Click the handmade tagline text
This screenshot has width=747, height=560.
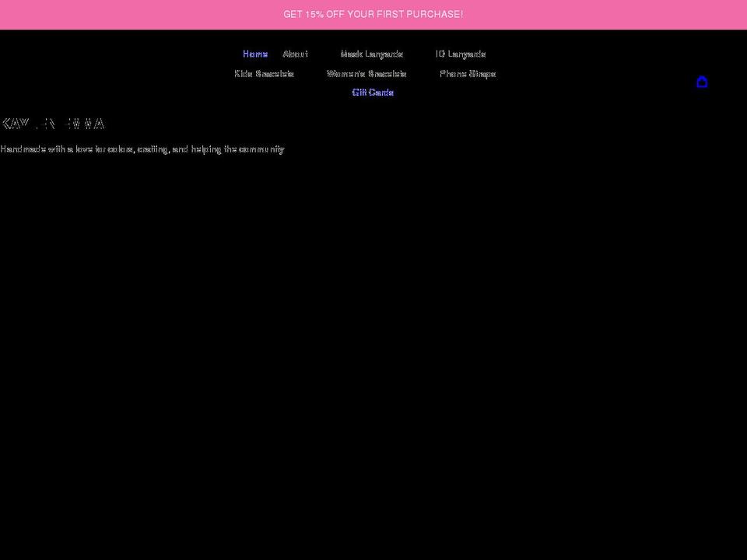pyautogui.click(x=142, y=149)
